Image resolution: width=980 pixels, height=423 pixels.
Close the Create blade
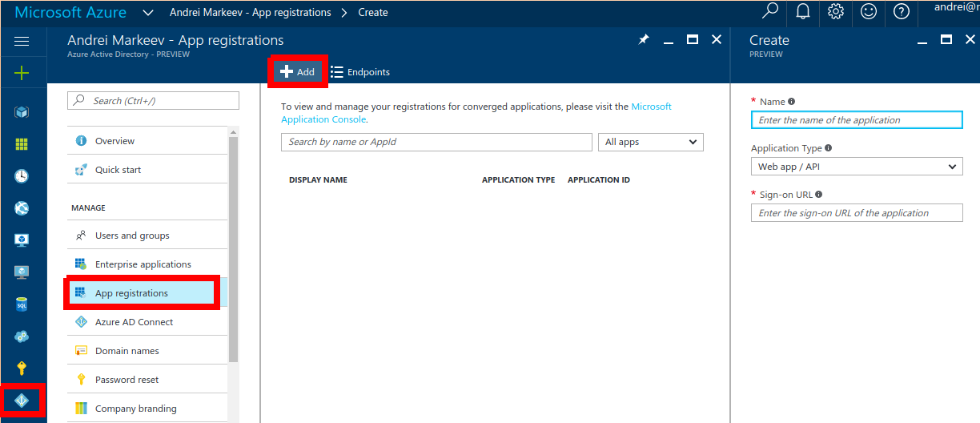click(969, 39)
